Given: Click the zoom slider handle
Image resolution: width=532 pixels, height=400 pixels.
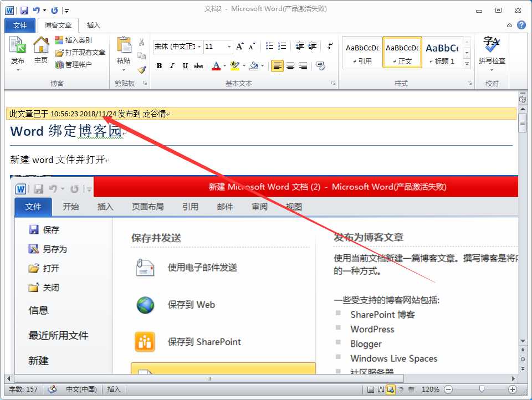Looking at the screenshot, I should click(x=482, y=389).
